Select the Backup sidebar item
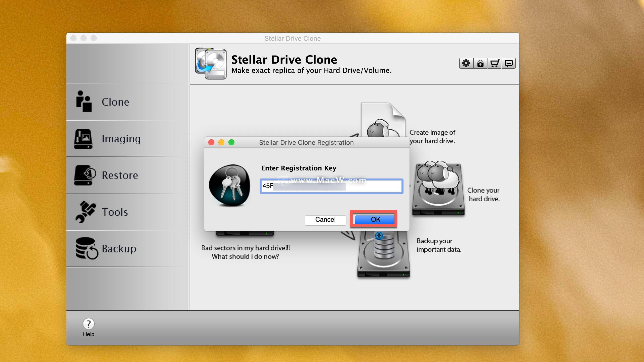 (128, 249)
